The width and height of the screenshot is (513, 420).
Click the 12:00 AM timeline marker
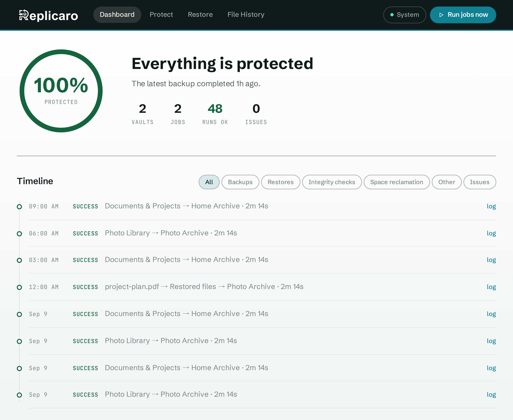pyautogui.click(x=19, y=287)
